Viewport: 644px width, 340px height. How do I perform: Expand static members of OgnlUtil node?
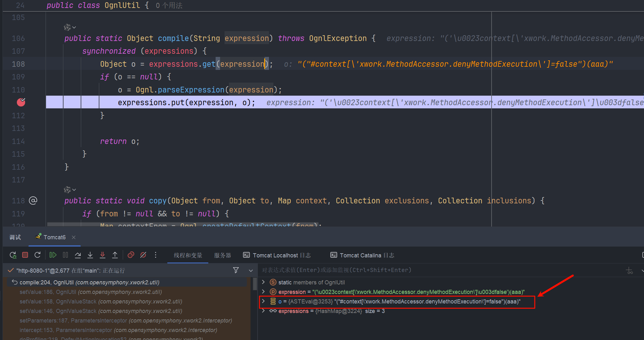[x=263, y=282]
